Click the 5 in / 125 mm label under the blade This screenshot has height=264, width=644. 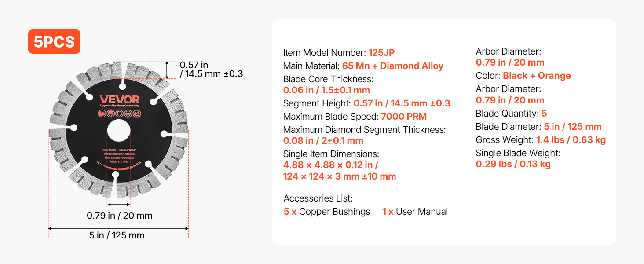(117, 235)
